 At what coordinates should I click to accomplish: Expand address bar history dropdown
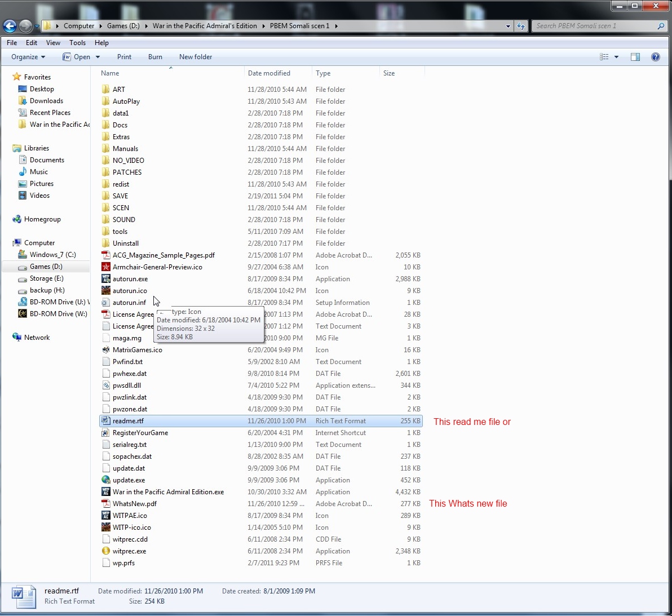(508, 26)
